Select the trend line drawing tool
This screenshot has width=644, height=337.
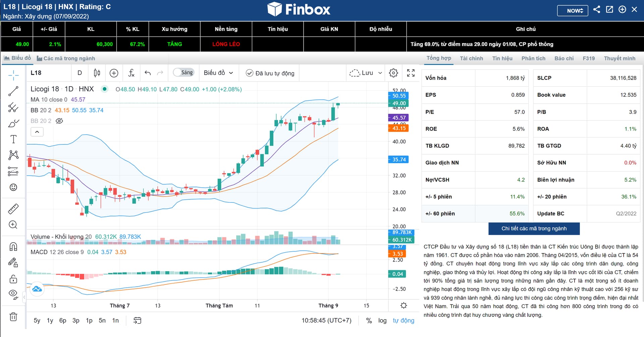[13, 91]
